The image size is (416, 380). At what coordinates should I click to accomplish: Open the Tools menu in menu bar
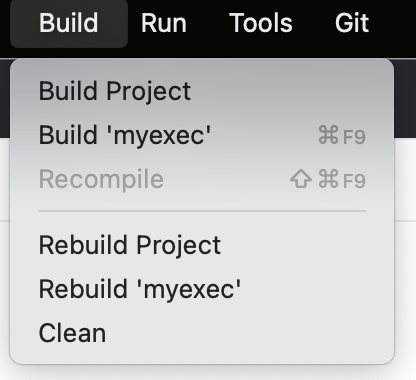click(x=261, y=23)
